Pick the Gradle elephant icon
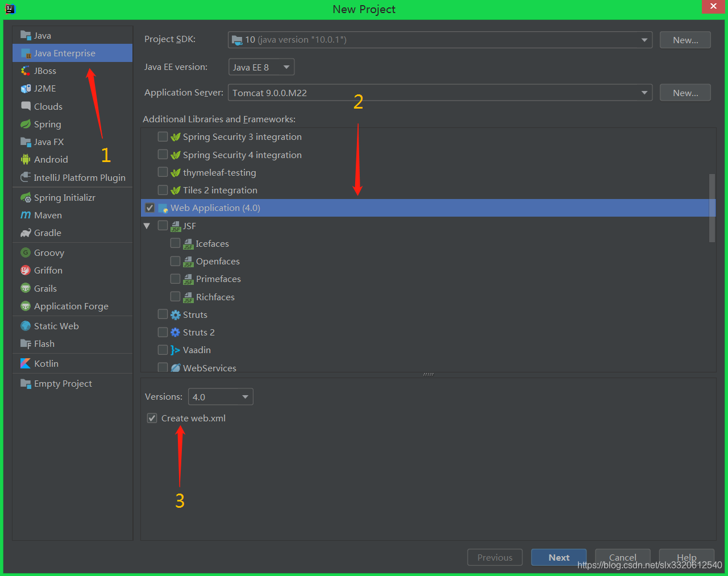 [26, 233]
